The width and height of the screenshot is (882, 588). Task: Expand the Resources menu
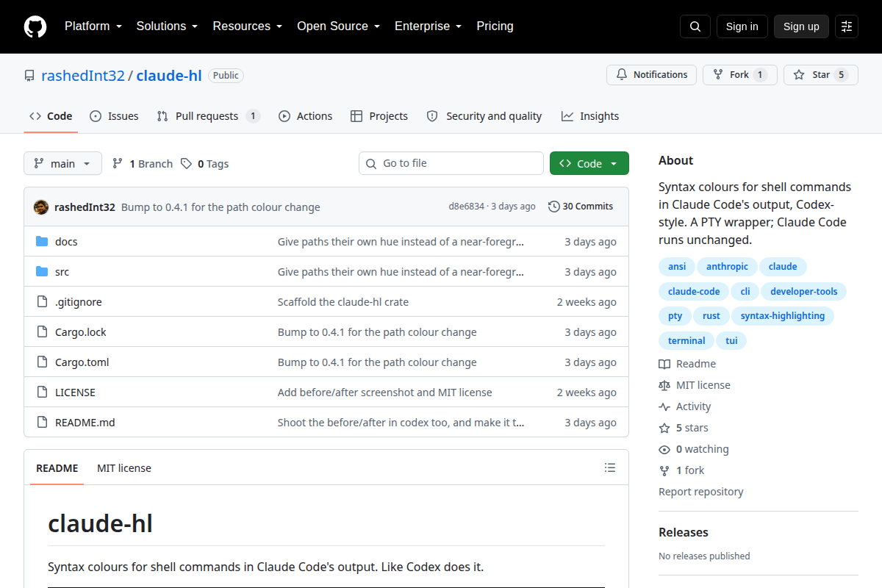tap(248, 26)
